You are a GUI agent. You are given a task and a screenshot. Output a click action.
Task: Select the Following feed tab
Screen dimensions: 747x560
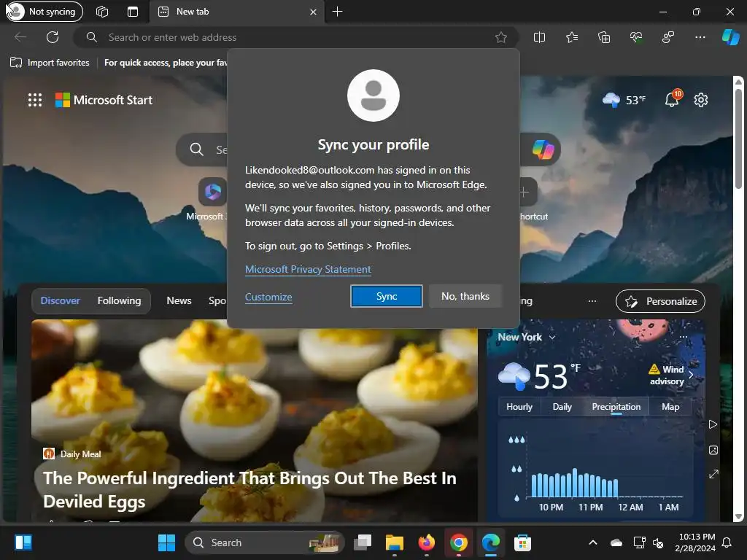coord(119,301)
